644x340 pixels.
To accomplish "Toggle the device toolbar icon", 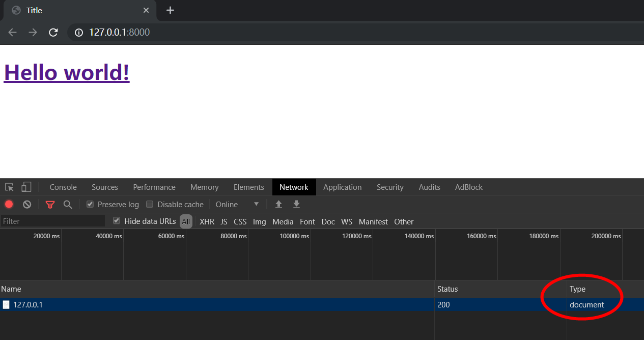I will tap(26, 187).
